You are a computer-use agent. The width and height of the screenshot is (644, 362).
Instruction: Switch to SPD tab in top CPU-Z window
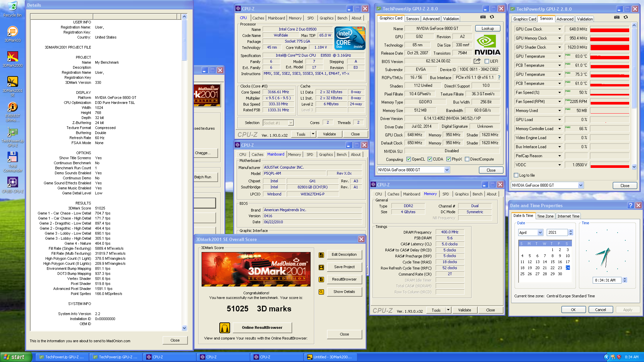[x=311, y=18]
